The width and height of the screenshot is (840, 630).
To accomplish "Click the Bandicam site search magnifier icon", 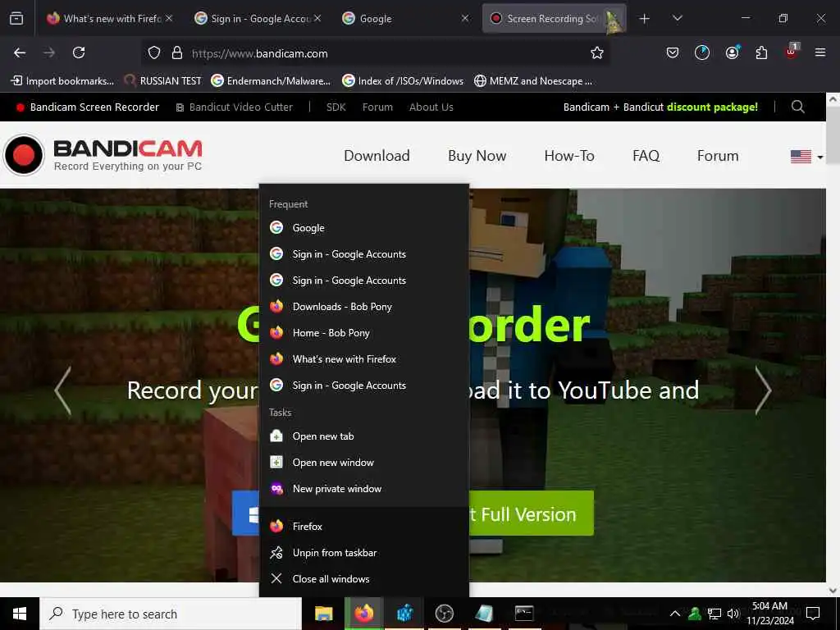I will tap(797, 107).
